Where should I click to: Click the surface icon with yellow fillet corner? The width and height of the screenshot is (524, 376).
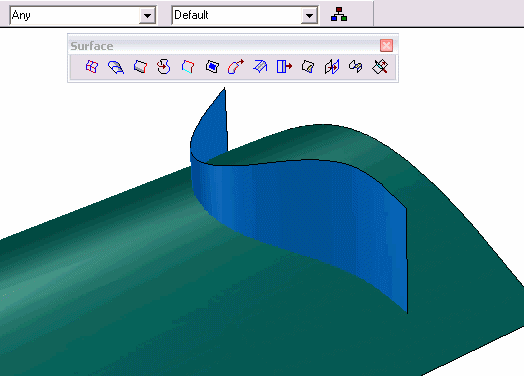click(x=308, y=67)
